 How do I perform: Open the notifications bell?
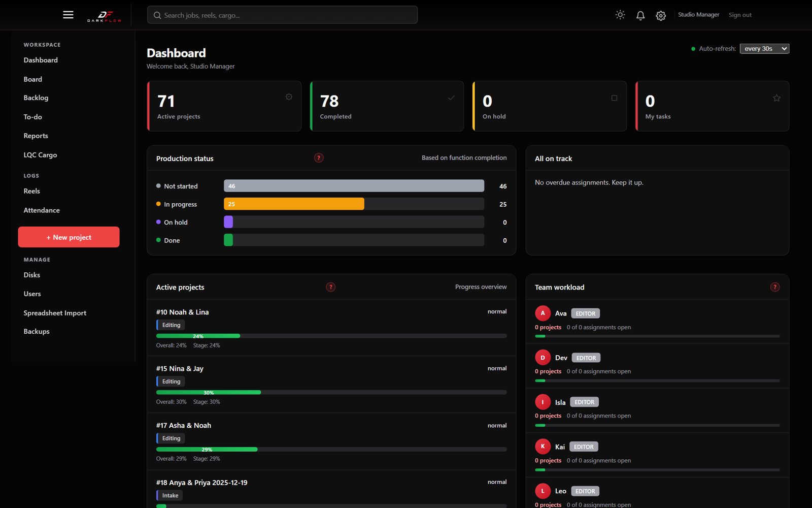pos(640,15)
